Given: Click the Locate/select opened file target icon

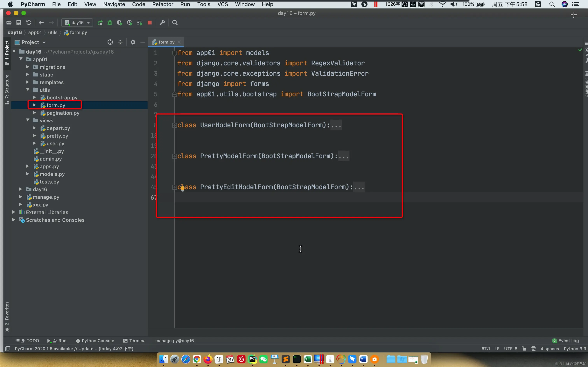Looking at the screenshot, I should [110, 42].
